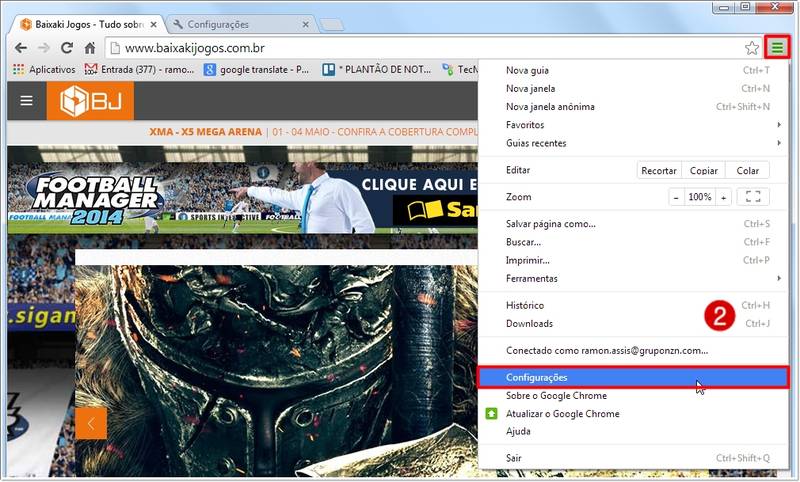Click the Colar button

[747, 170]
